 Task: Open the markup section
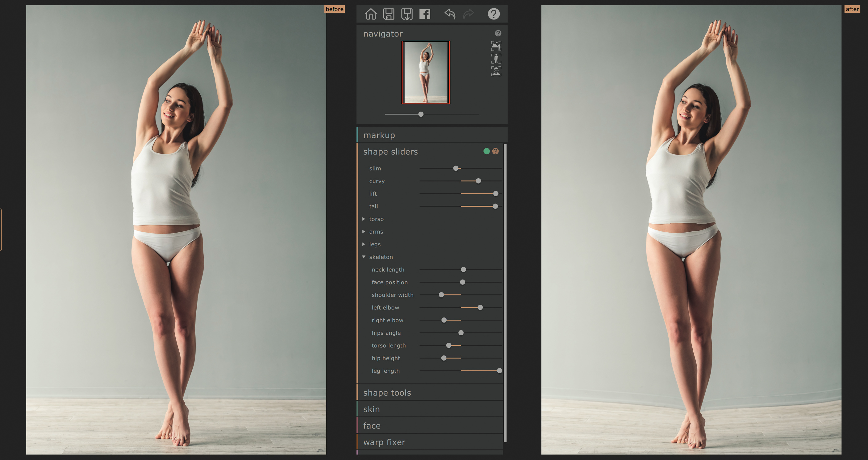379,135
